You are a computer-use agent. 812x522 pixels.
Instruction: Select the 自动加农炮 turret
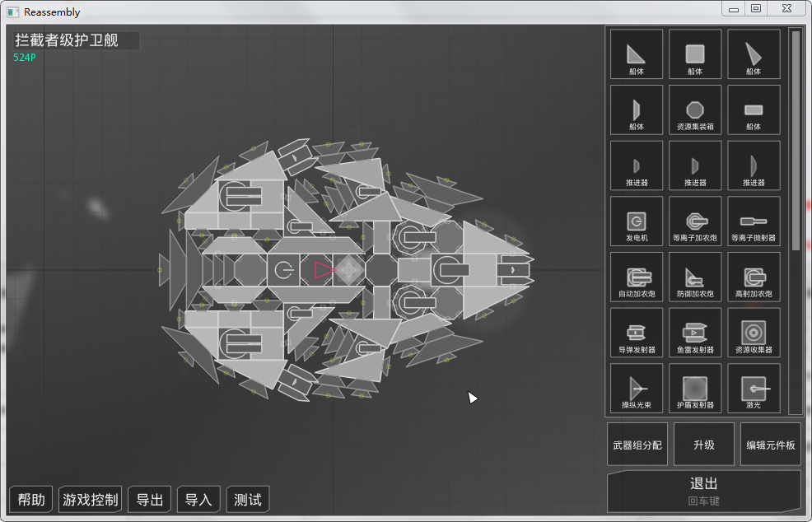click(637, 277)
